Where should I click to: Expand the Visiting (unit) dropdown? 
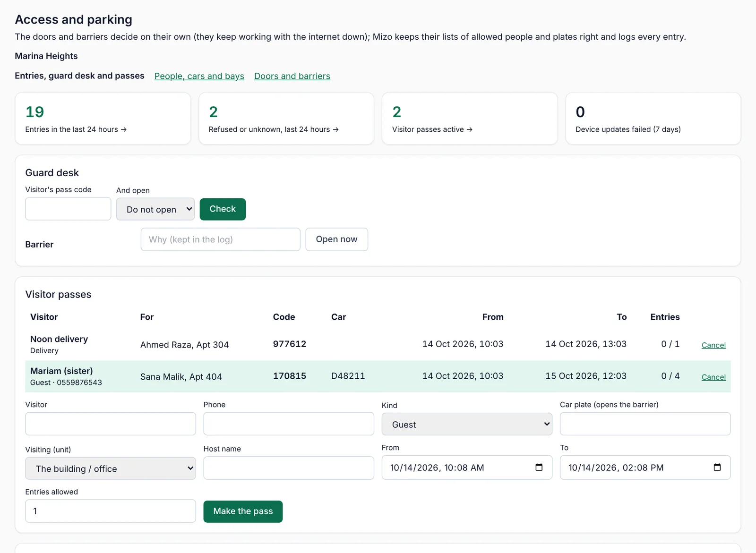111,468
